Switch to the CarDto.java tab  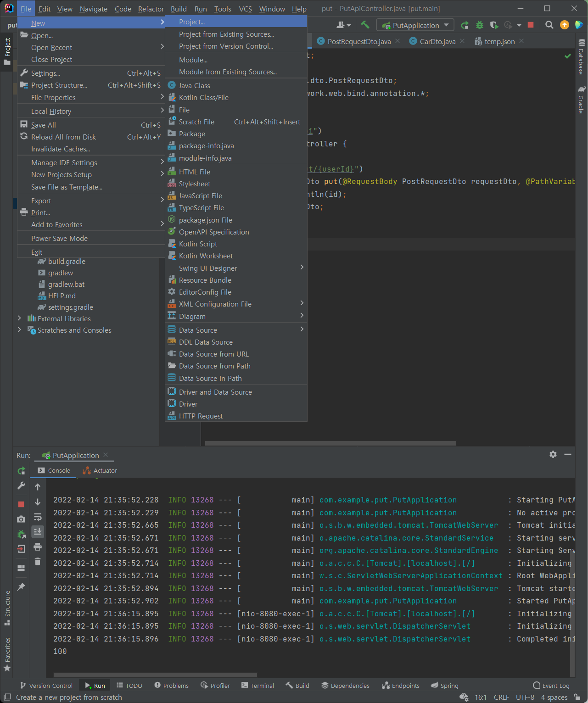click(437, 41)
